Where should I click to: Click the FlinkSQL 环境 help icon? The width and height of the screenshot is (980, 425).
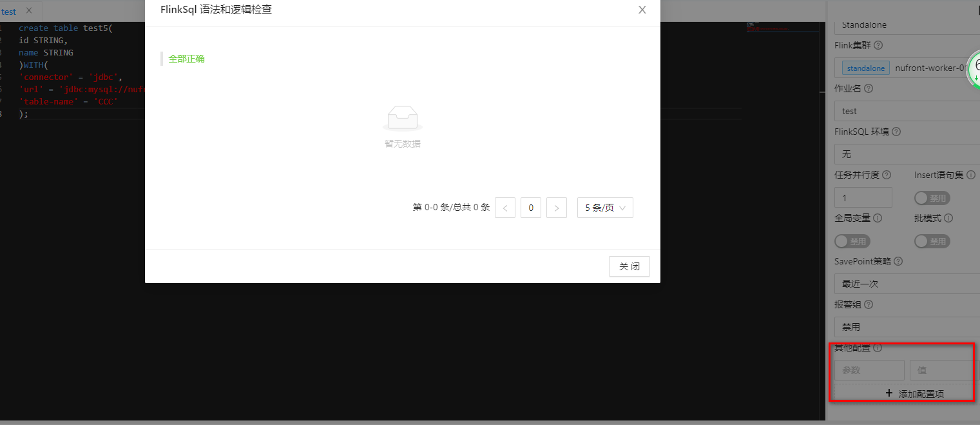tap(897, 132)
